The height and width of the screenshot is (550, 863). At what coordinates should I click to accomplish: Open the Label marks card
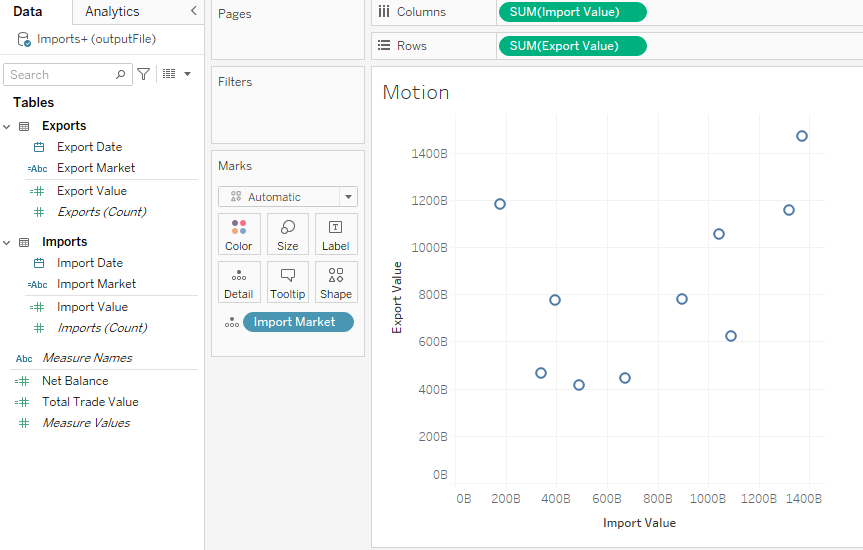click(336, 234)
